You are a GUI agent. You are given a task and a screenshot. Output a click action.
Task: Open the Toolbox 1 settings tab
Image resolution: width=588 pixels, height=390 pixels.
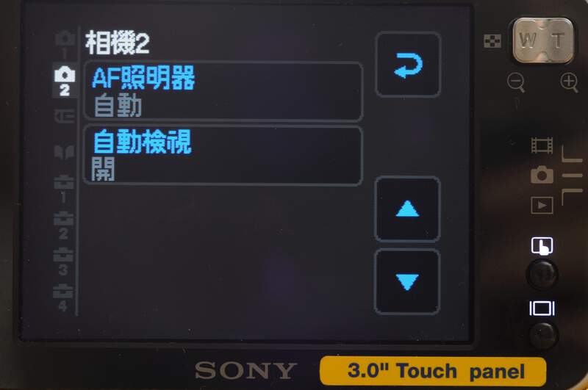pos(64,189)
